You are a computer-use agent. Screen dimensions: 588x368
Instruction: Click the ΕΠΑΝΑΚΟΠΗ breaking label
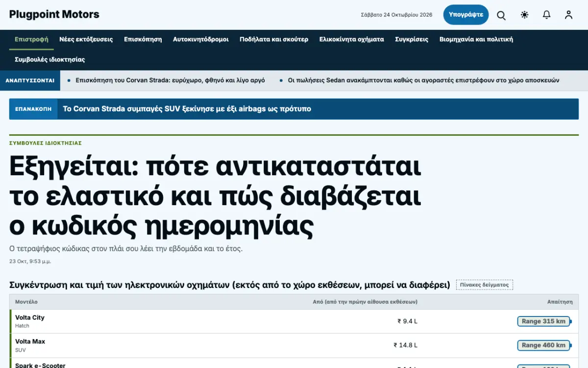coord(33,109)
